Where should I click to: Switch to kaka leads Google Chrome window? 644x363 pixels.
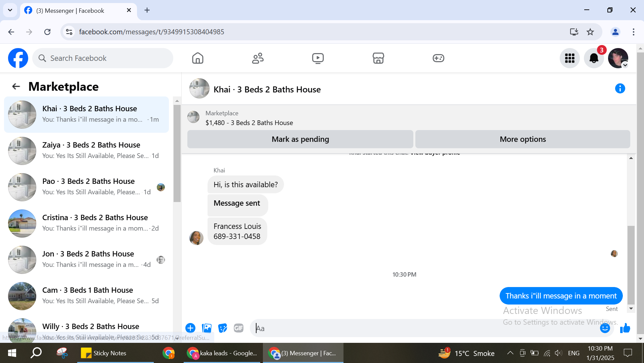222,353
